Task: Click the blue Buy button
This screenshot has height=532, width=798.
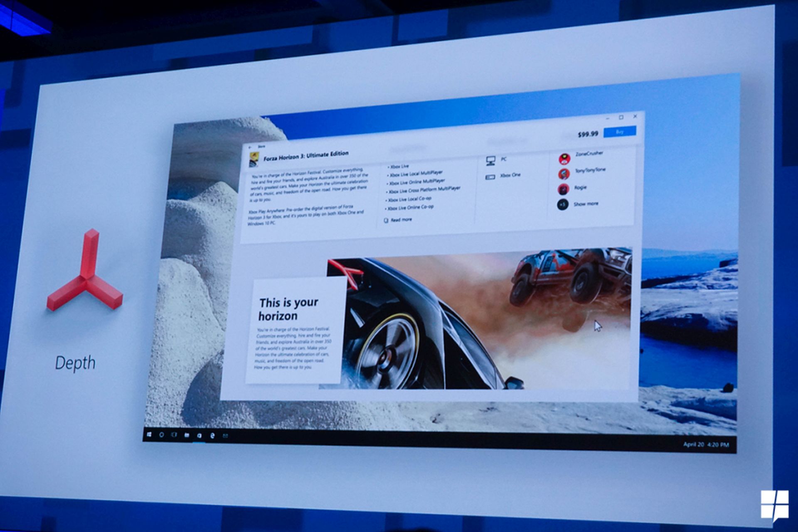Action: point(620,132)
